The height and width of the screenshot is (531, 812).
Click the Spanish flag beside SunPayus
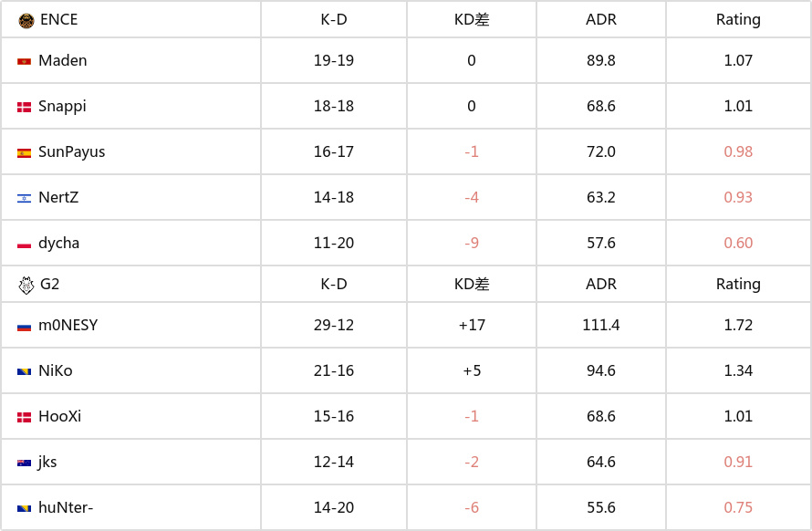pyautogui.click(x=25, y=152)
